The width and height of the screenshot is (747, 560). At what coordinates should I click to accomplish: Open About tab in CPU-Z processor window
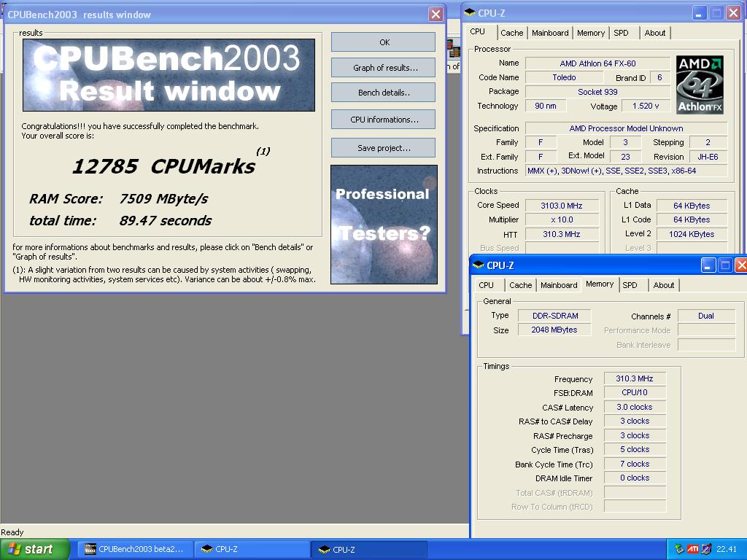point(655,33)
